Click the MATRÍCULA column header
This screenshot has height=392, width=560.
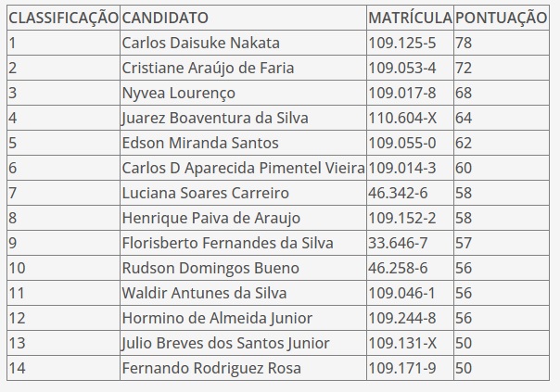tap(410, 18)
